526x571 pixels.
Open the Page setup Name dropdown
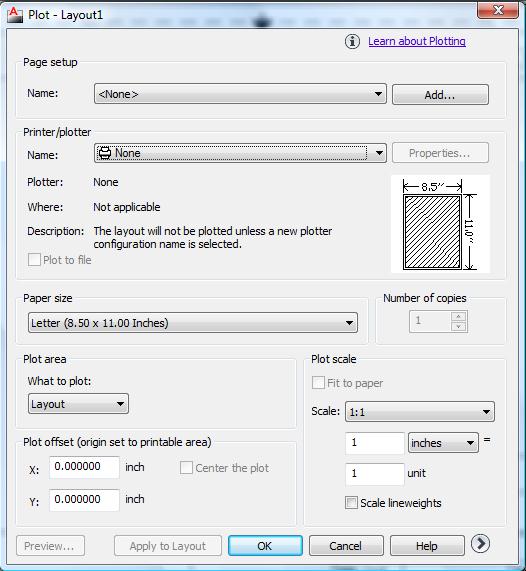(x=240, y=94)
